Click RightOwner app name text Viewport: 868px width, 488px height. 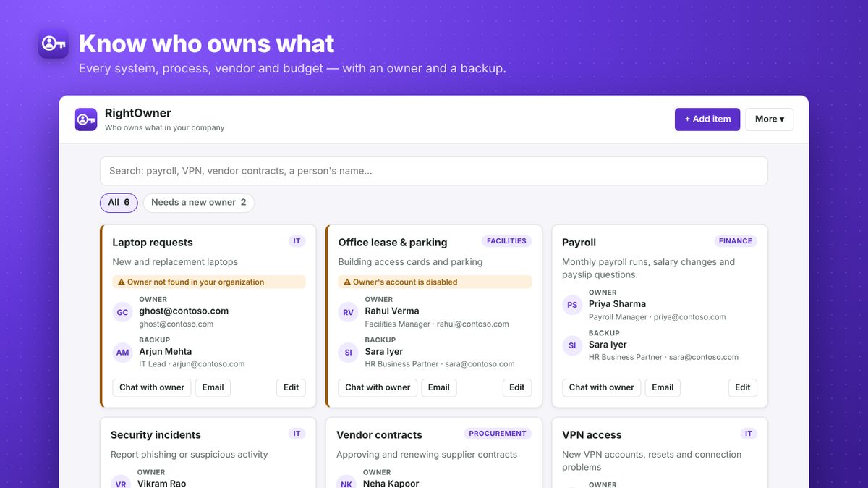pos(138,113)
